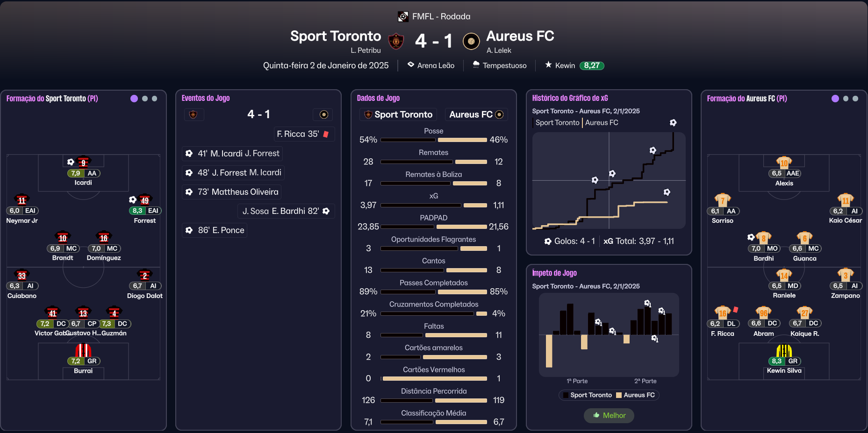The width and height of the screenshot is (868, 433).
Task: Click the star icon beside Kewin
Action: [x=548, y=64]
